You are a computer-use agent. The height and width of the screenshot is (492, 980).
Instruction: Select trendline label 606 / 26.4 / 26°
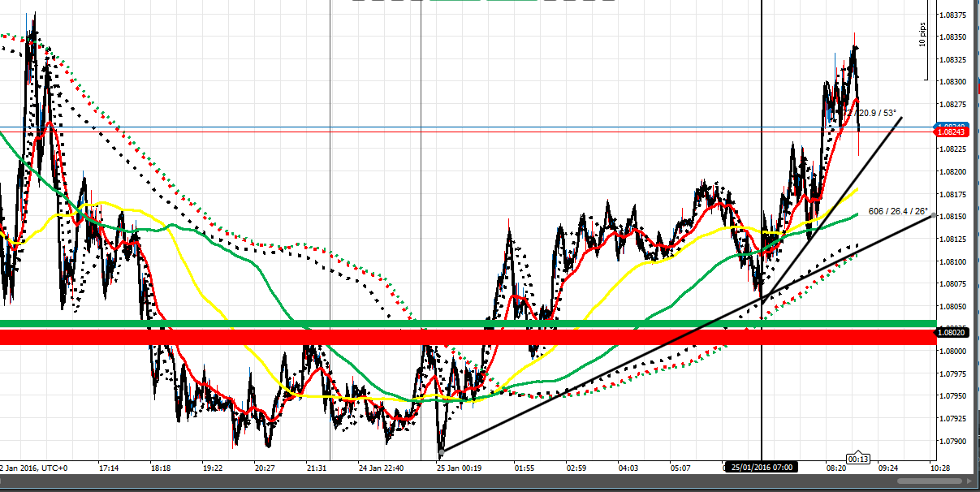click(897, 211)
